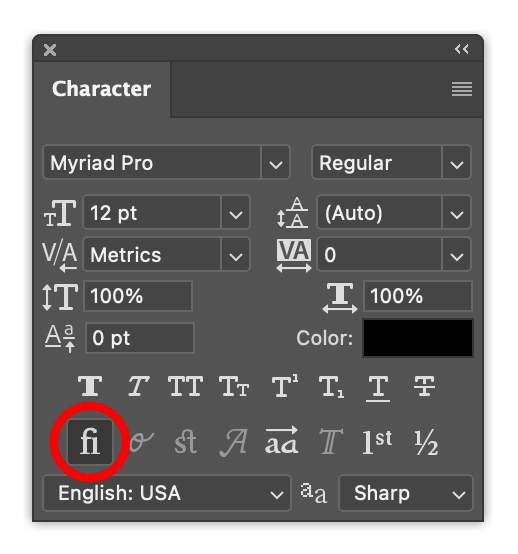Screen dimensions: 518x554
Task: Click the baseline shift icon
Action: (60, 338)
